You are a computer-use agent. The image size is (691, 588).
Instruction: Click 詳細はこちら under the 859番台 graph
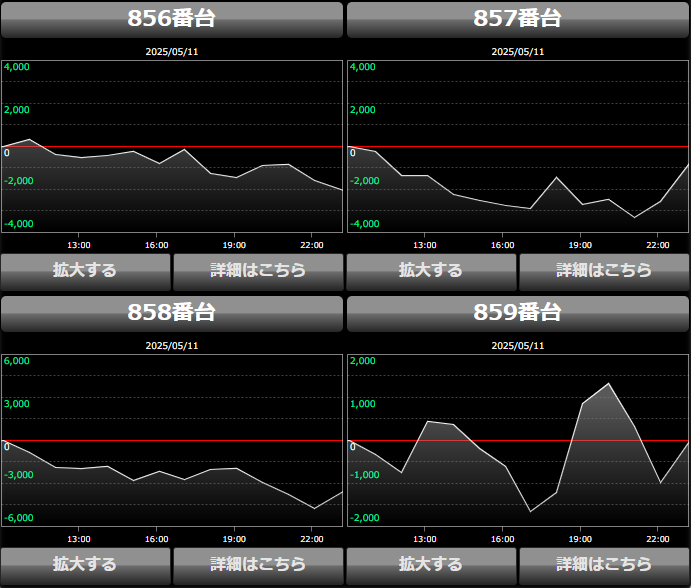tap(604, 566)
